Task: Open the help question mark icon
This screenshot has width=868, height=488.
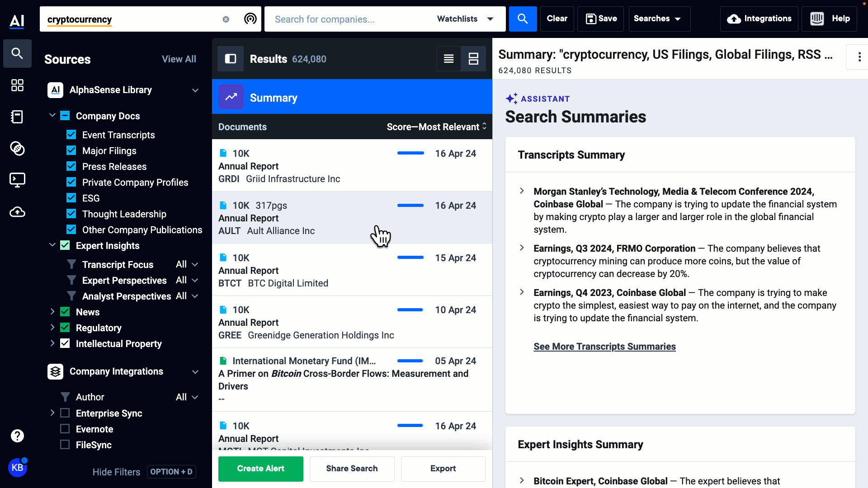Action: (17, 436)
